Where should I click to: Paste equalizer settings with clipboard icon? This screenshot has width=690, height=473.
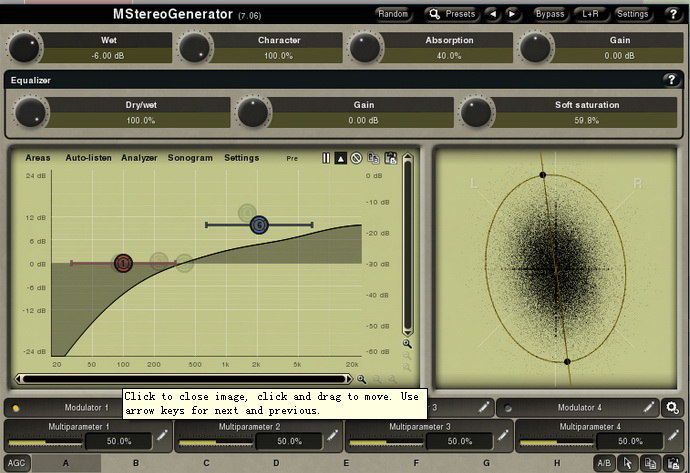[x=390, y=158]
